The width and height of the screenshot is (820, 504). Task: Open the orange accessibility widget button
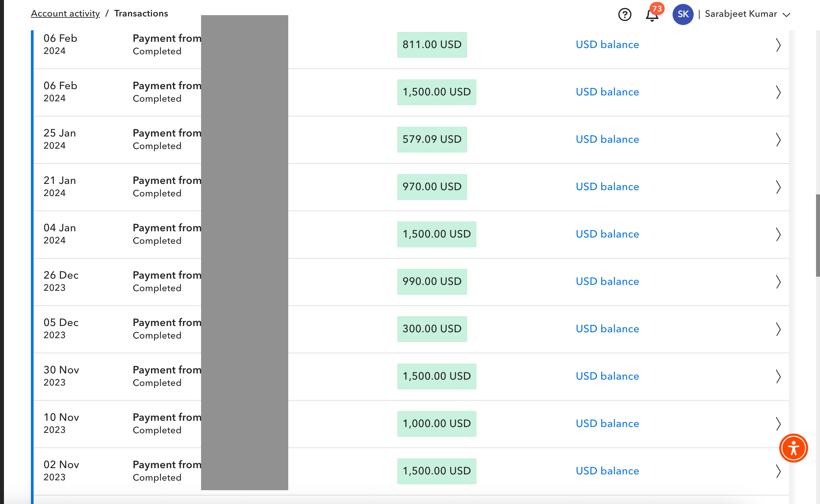point(793,448)
